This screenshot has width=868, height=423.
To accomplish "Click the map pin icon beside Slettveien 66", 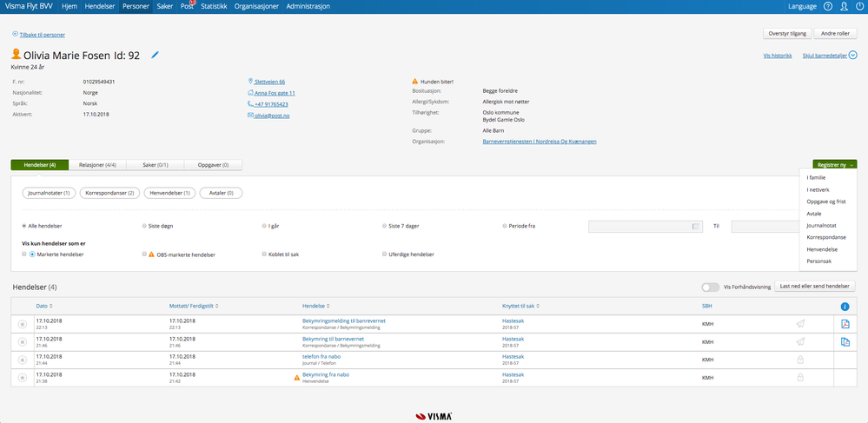I will (251, 82).
